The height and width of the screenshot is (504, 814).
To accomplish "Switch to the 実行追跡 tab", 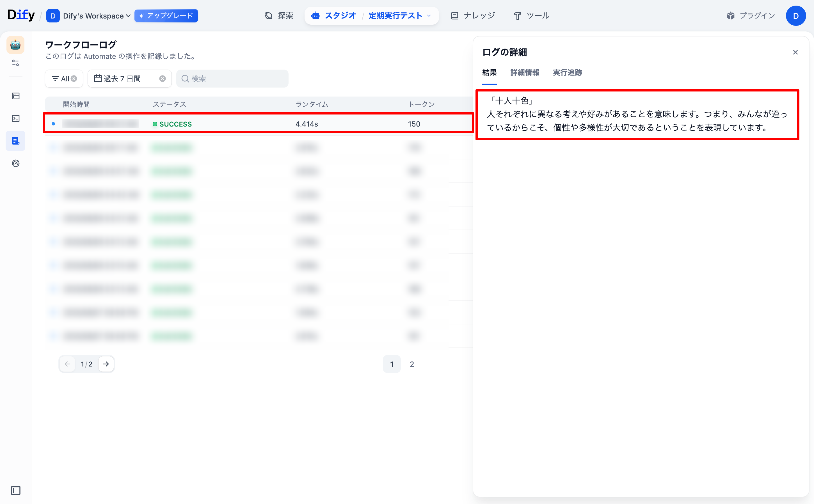I will (x=567, y=72).
